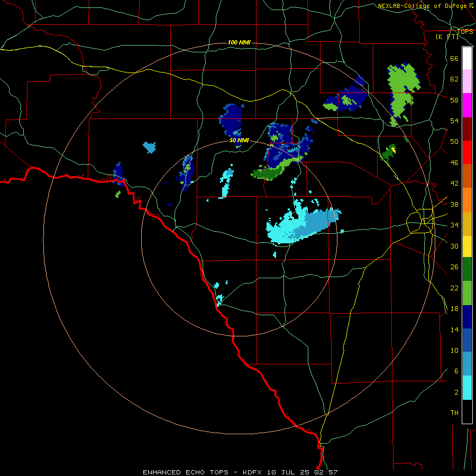This screenshot has width=476, height=476.
Task: Click the 58 value on the legend
Action: [x=454, y=100]
